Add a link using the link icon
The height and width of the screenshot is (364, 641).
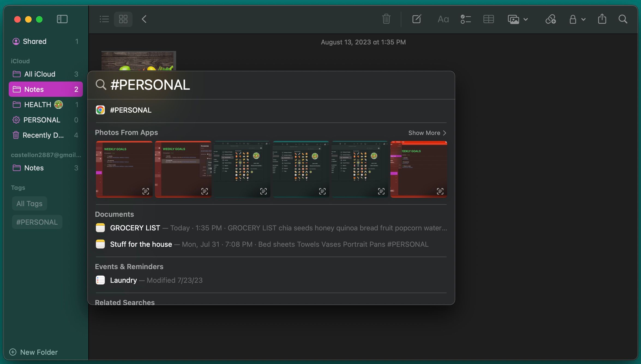click(x=551, y=19)
